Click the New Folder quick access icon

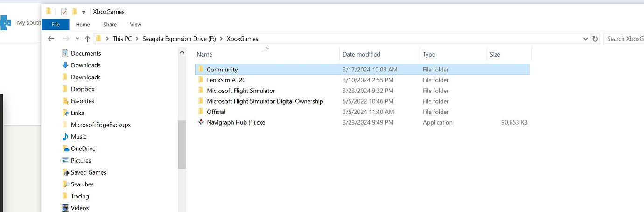(74, 12)
